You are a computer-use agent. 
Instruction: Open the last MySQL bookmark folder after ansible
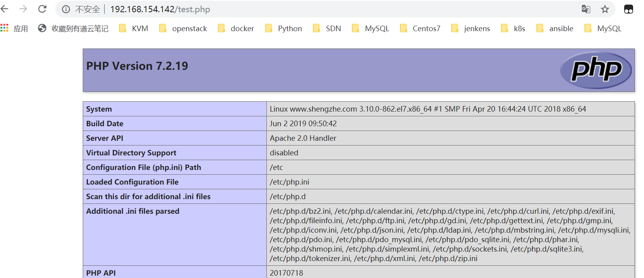click(x=603, y=28)
